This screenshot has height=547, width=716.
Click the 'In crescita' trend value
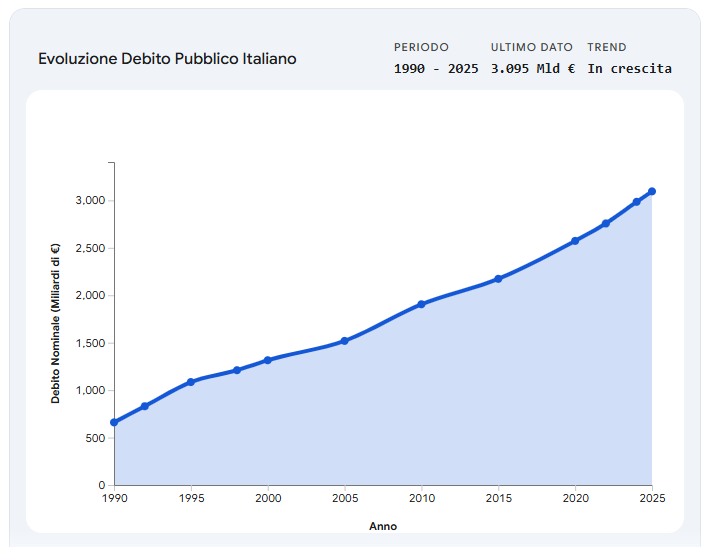(x=629, y=69)
